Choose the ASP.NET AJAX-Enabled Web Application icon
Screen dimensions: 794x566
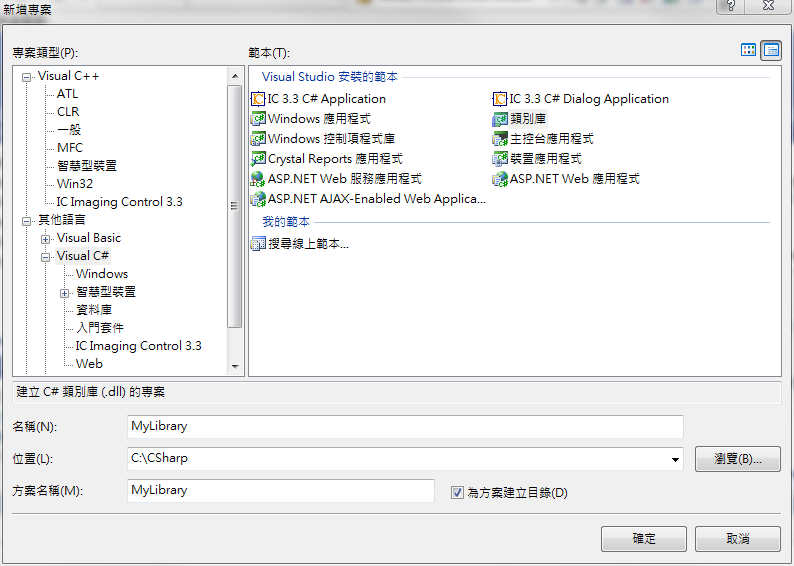click(x=258, y=199)
